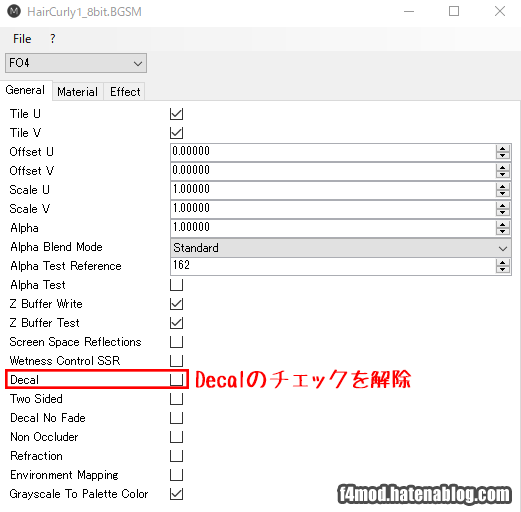The image size is (521, 512).
Task: Increase Offset U with up arrow
Action: [x=502, y=149]
